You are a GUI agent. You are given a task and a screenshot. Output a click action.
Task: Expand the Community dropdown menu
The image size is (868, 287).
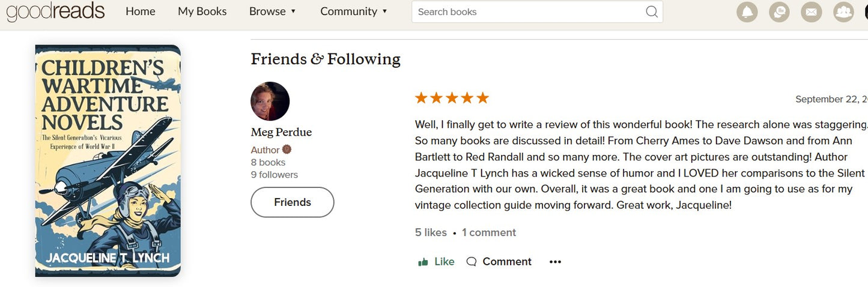353,11
